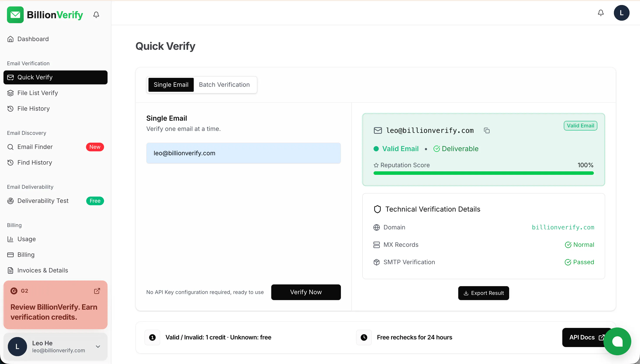Image resolution: width=640 pixels, height=364 pixels.
Task: Click the SMTP Verification Passed status
Action: (x=579, y=262)
